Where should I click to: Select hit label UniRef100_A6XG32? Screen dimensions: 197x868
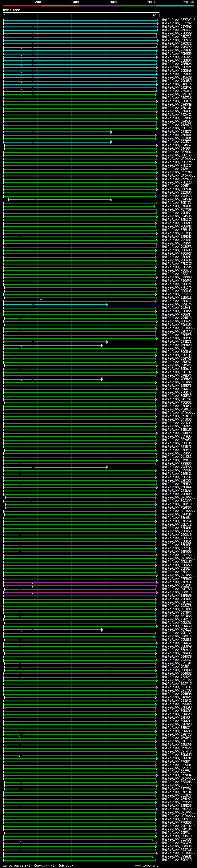[177, 50]
